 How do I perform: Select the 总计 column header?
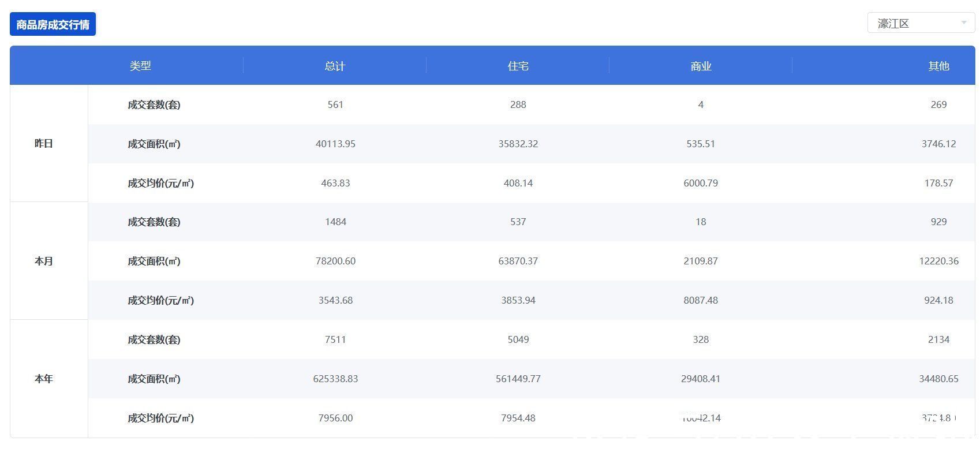click(335, 66)
